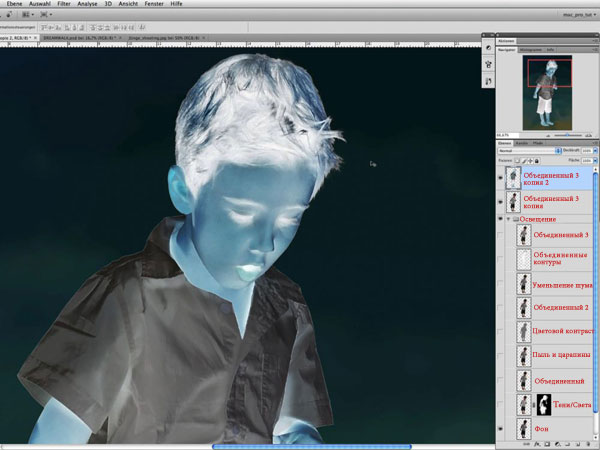Click the Navigator zoom percentage field
The height and width of the screenshot is (450, 600).
coord(507,135)
